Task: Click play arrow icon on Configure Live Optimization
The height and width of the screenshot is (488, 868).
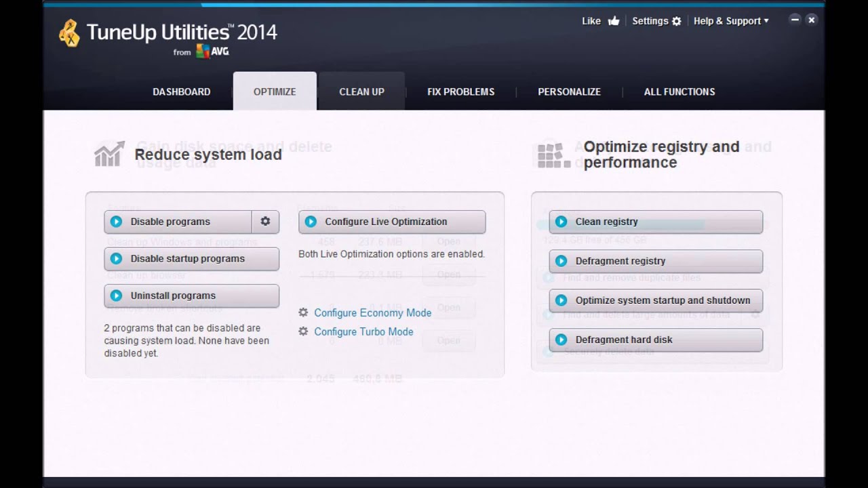Action: [x=311, y=222]
